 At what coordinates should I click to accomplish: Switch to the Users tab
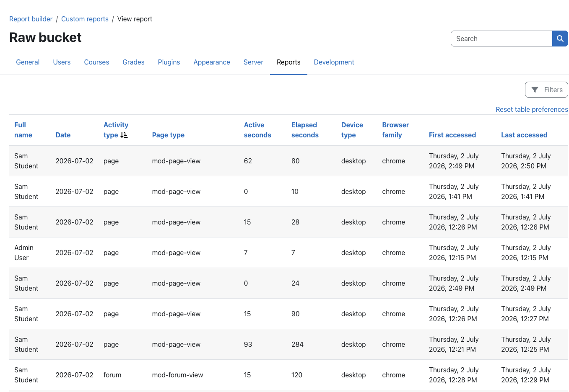[x=62, y=62]
